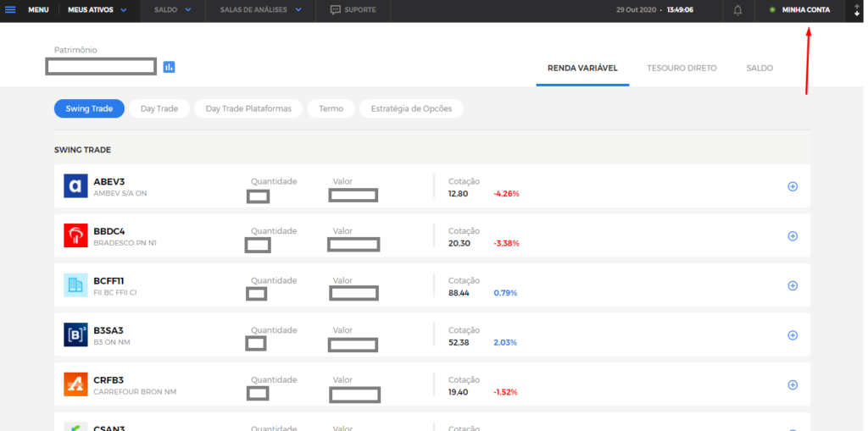The width and height of the screenshot is (868, 431).
Task: Select the Termo filter pill
Action: 331,108
